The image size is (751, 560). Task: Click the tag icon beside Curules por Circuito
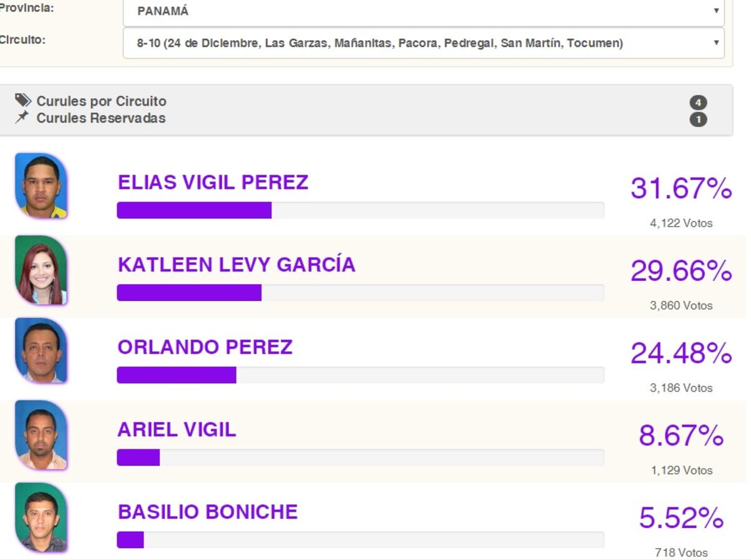tap(23, 100)
